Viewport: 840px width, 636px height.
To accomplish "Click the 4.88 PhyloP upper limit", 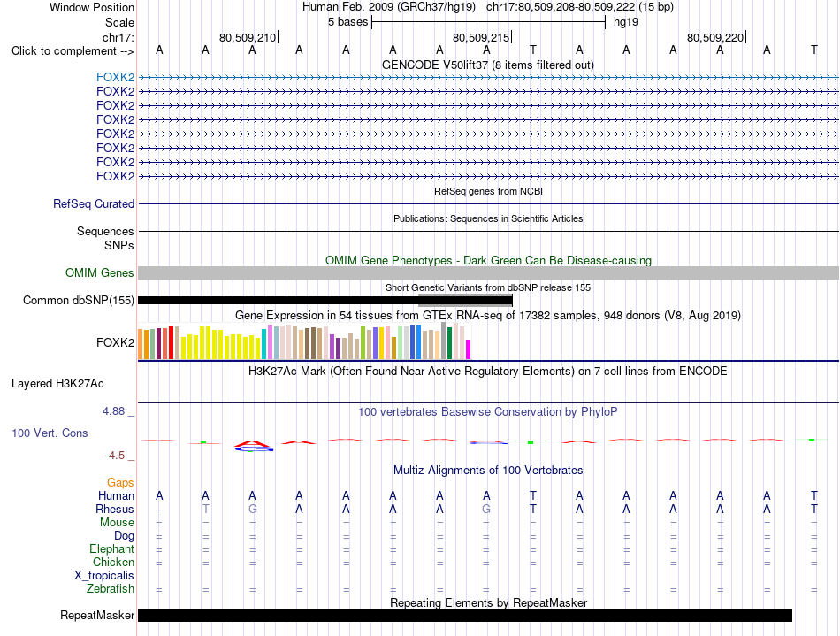I will (x=113, y=411).
